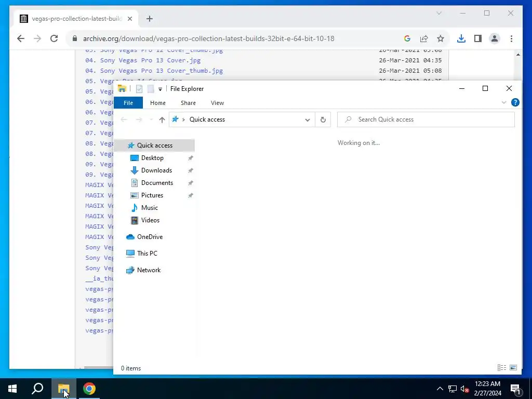Open link 04. Sony Vegas Pro 13 Cover_thumb.jpg

pos(154,71)
